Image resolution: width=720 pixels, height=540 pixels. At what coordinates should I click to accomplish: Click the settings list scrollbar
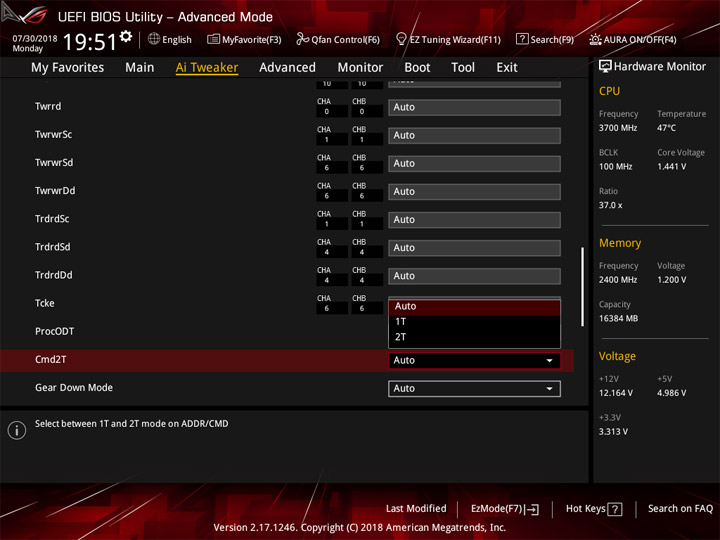coord(583,287)
